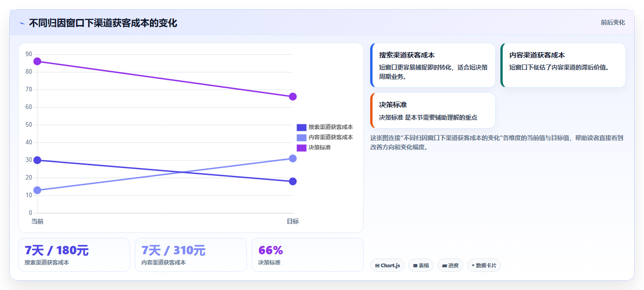Click the 当前 x-axis label

click(x=38, y=221)
